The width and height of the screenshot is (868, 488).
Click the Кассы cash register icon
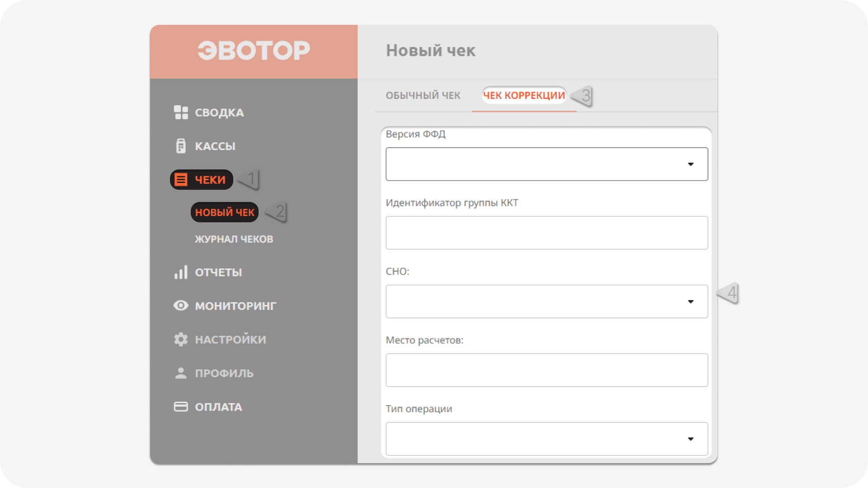pyautogui.click(x=181, y=146)
